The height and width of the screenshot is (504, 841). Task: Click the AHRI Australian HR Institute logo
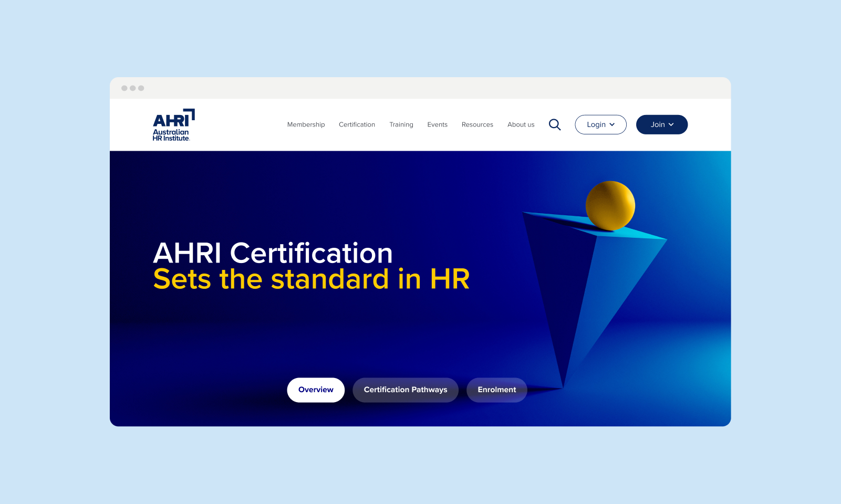point(173,125)
